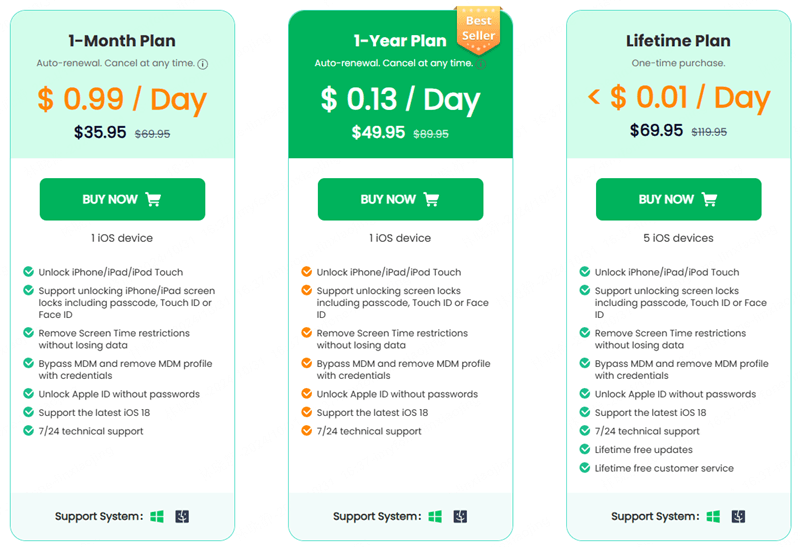Click Best Seller badge on 1-Year Plan
800x547 pixels.
[477, 28]
